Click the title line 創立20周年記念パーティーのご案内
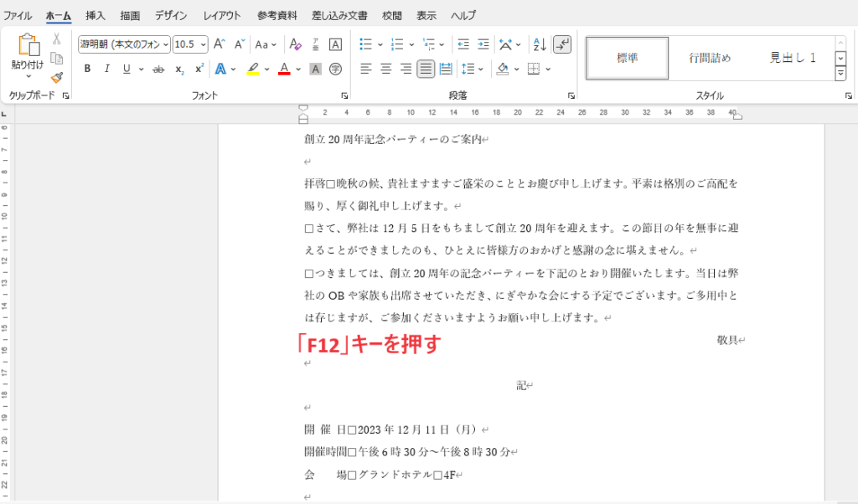Viewport: 858px width, 504px height. (x=393, y=139)
